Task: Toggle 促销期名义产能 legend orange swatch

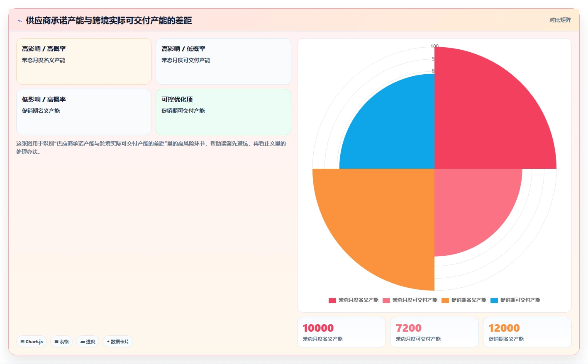Action: [x=445, y=300]
